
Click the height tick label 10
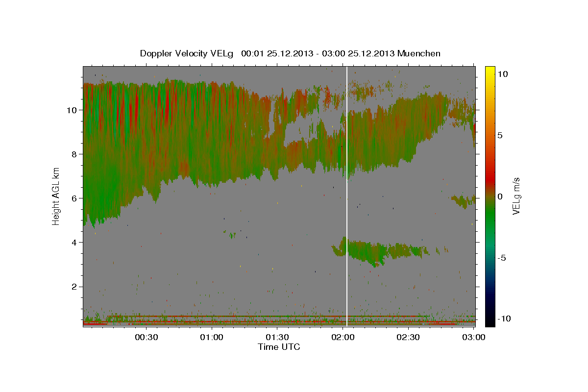click(x=73, y=110)
